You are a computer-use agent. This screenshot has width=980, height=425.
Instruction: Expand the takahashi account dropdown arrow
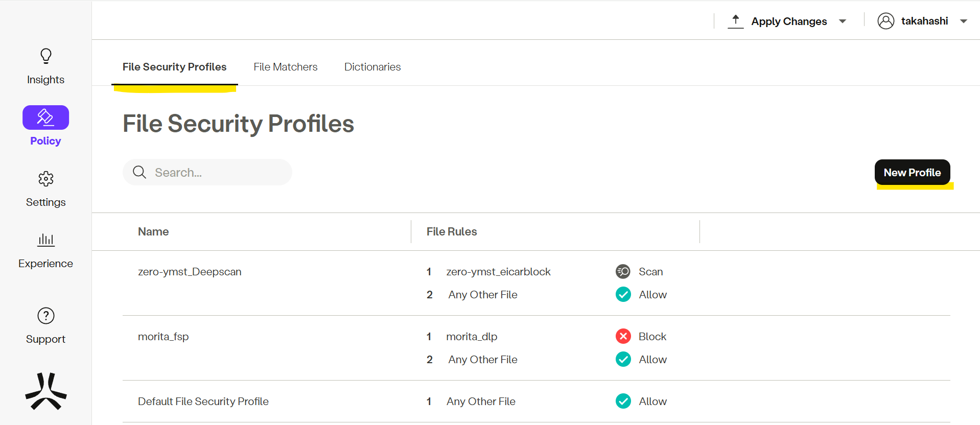coord(964,21)
